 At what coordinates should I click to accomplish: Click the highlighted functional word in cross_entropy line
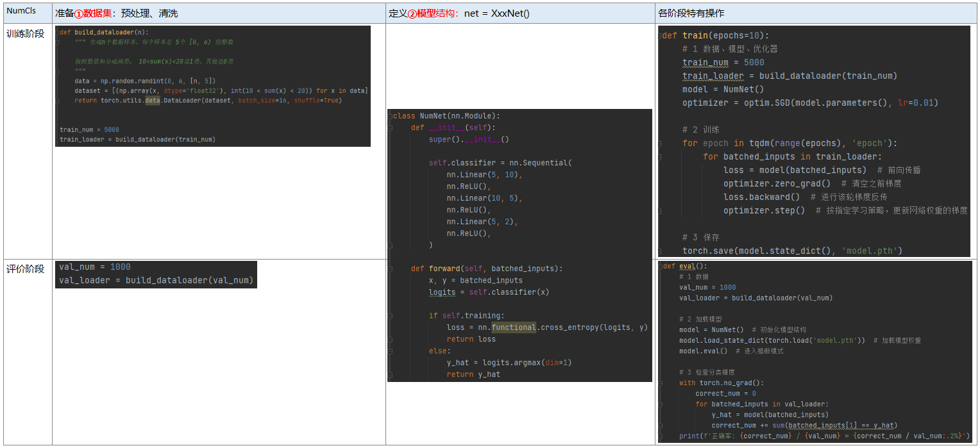[514, 328]
